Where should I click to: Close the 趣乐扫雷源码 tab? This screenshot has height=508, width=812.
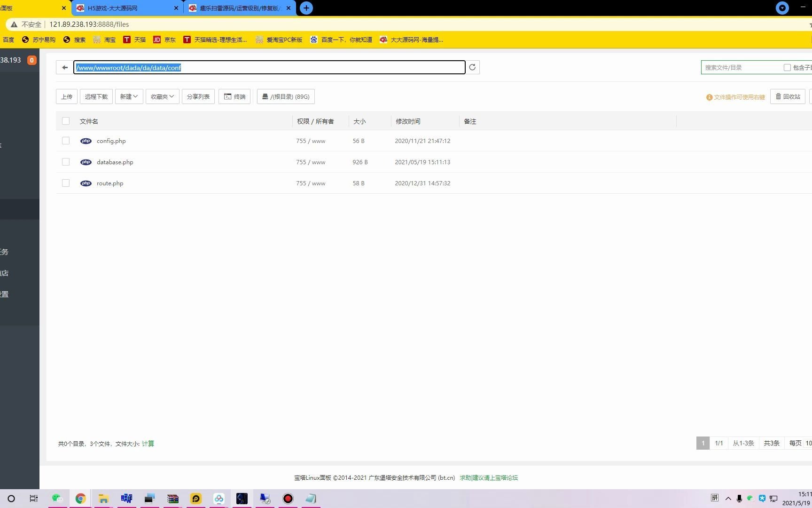tap(289, 8)
